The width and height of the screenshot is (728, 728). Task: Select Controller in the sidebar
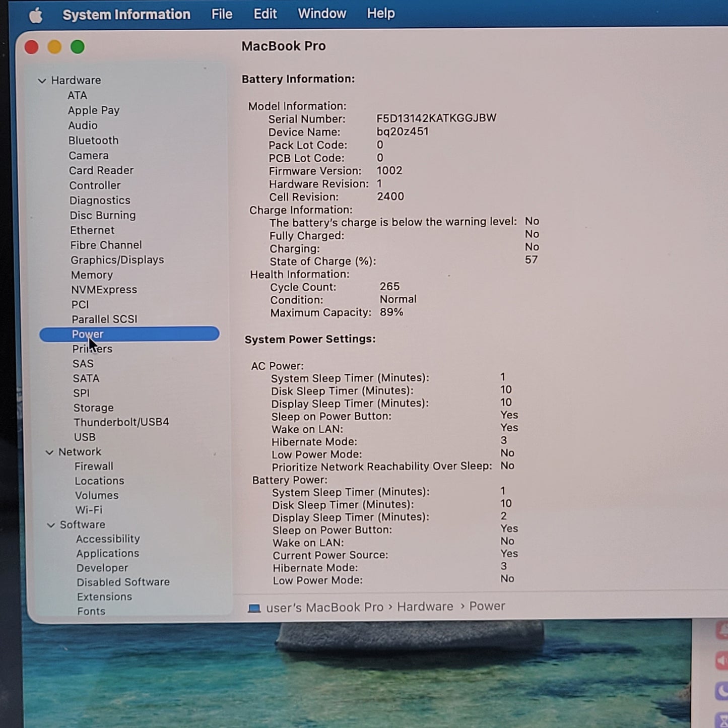point(95,186)
